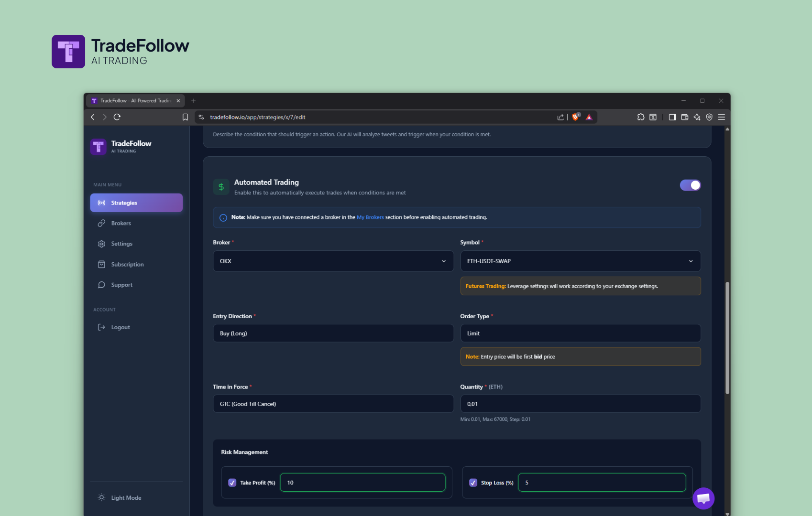
Task: Open the Entry Direction select Buy (Long)
Action: pyautogui.click(x=333, y=333)
